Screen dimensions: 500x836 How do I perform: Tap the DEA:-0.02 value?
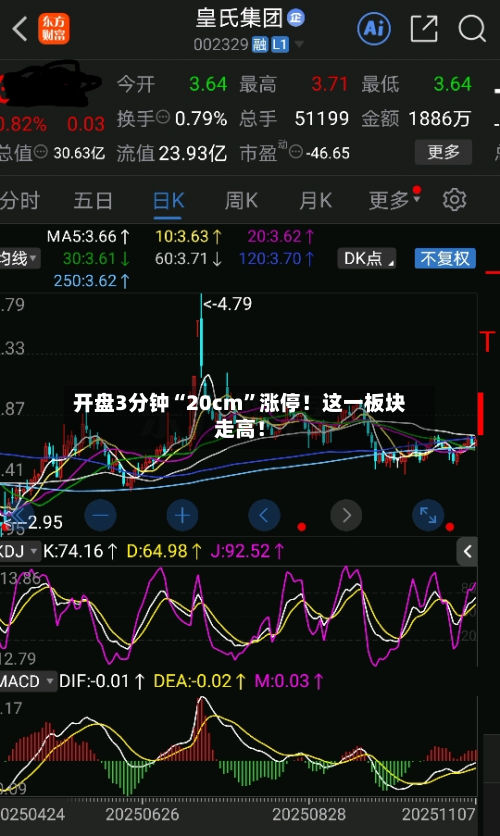coord(199,681)
